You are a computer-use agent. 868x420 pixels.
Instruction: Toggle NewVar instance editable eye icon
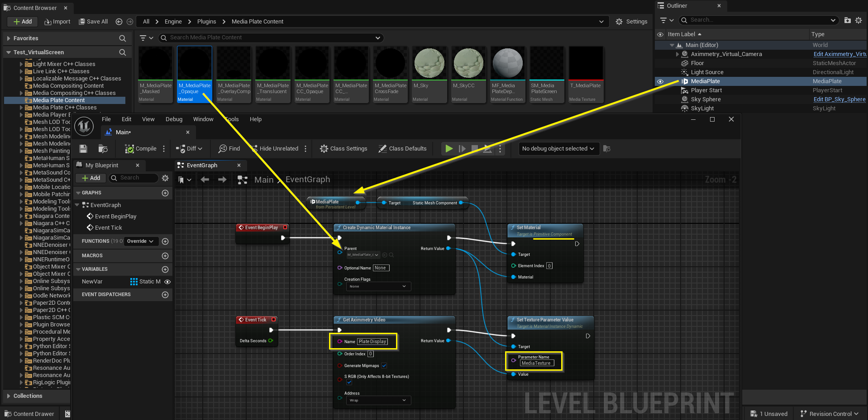click(x=167, y=282)
